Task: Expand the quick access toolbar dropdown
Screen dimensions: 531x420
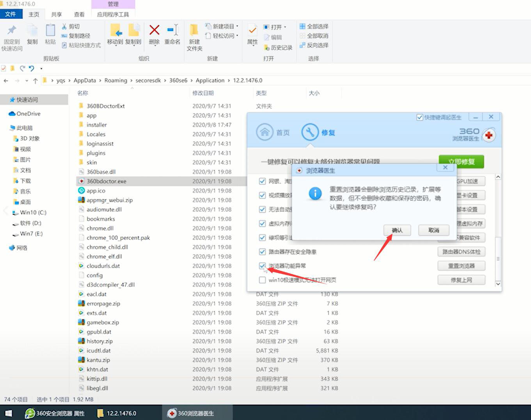Action: click(41, 69)
